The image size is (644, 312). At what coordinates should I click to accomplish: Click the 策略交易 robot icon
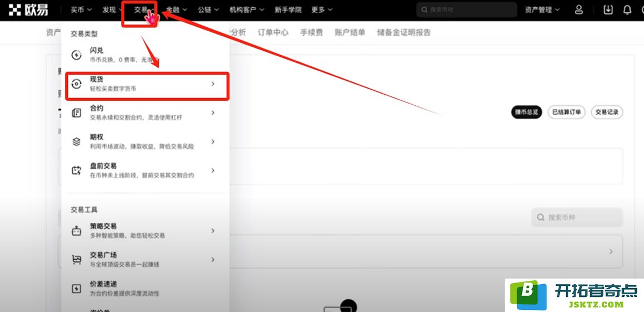point(76,231)
